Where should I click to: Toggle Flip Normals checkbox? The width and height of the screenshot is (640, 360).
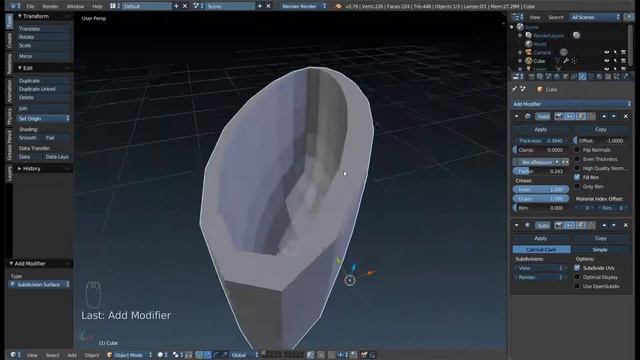pos(577,150)
